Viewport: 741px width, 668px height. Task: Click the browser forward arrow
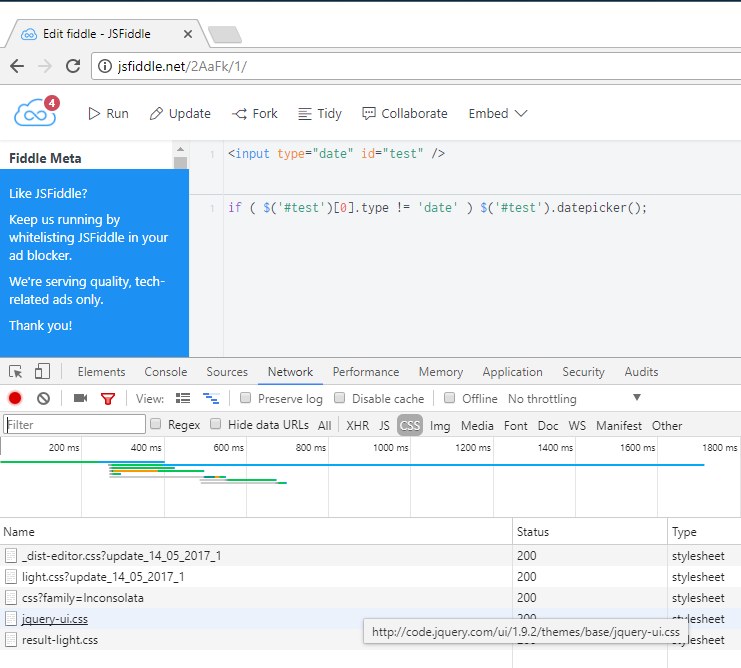point(45,66)
